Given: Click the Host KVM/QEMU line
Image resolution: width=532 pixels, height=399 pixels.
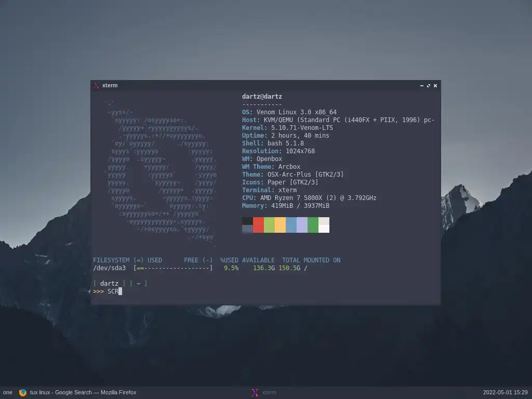Looking at the screenshot, I should [338, 120].
